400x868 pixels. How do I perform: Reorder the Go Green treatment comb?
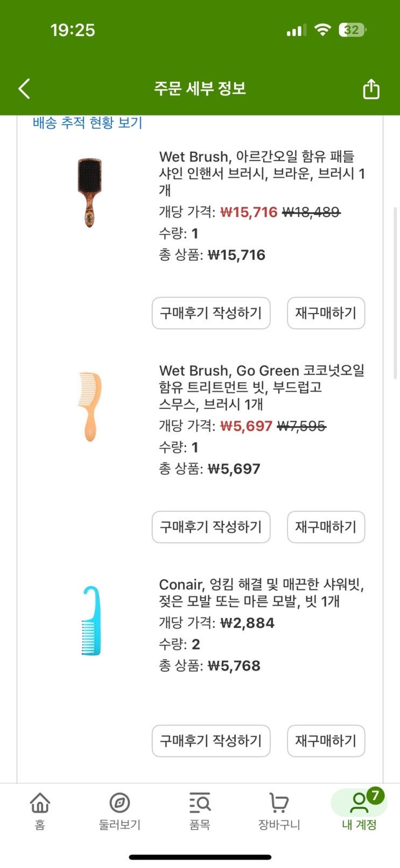[x=326, y=527]
